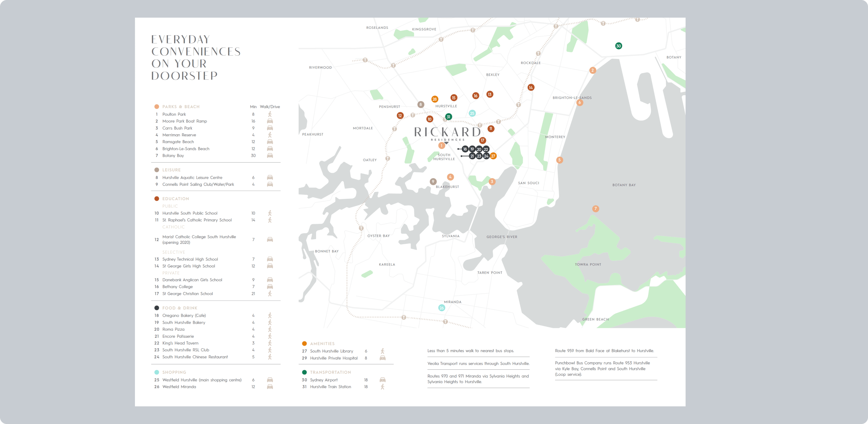Click the Transportation legend green dot
The height and width of the screenshot is (424, 868).
pyautogui.click(x=304, y=372)
